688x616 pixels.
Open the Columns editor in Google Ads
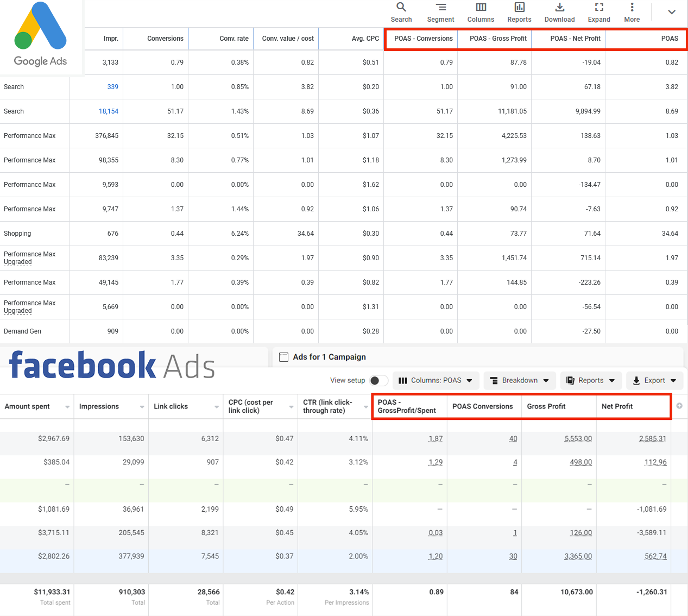[481, 12]
